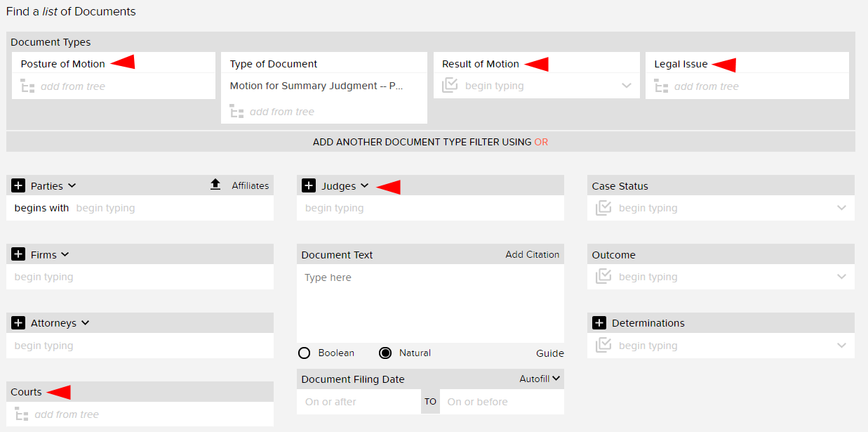This screenshot has height=432, width=868.
Task: Focus the Firms begin typing field
Action: click(x=140, y=277)
